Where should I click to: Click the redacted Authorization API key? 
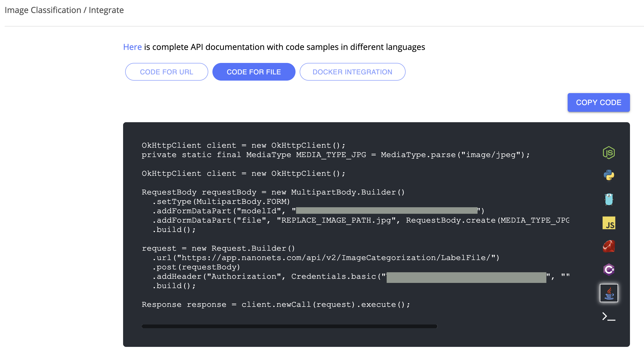pos(466,277)
